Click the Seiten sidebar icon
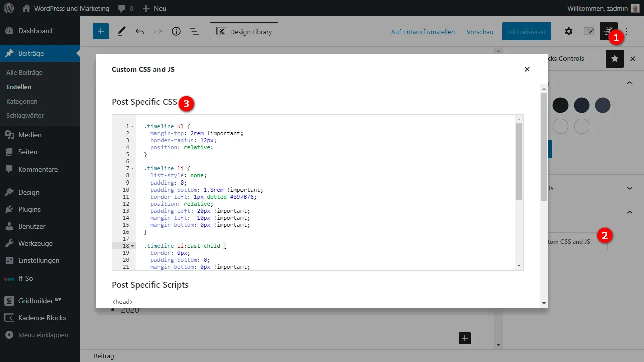 (x=9, y=152)
